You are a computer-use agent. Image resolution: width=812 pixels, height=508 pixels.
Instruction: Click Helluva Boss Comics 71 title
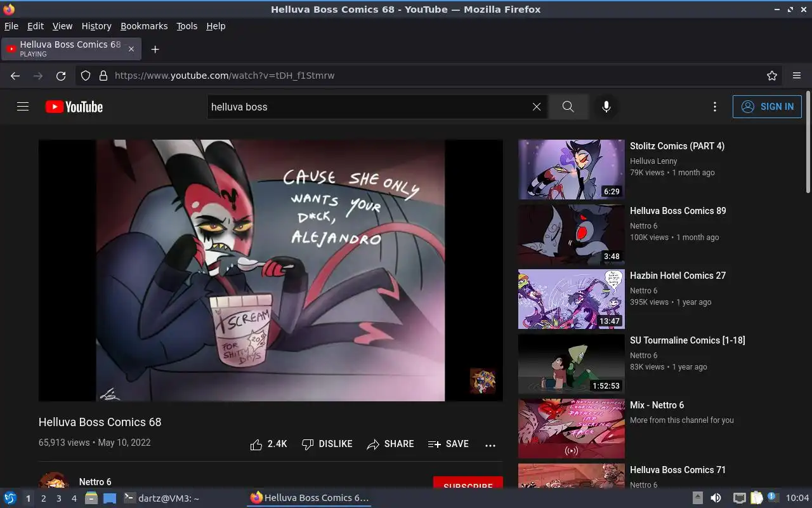tap(678, 470)
